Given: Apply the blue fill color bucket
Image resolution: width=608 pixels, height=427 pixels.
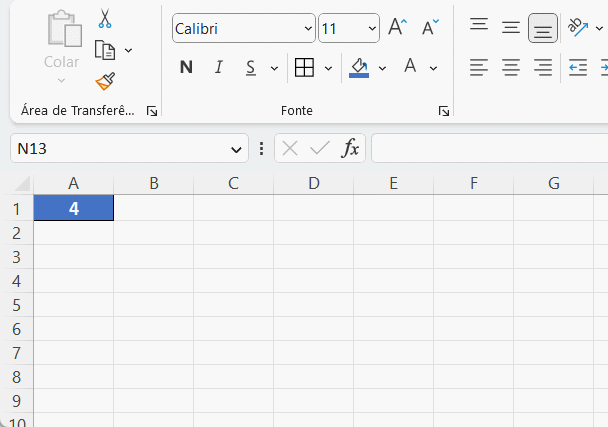Looking at the screenshot, I should (x=359, y=68).
